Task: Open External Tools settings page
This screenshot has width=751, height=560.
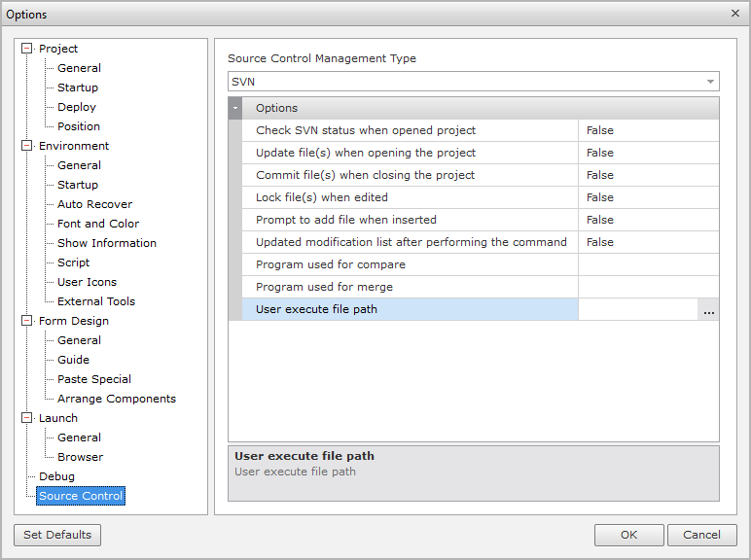Action: pyautogui.click(x=95, y=301)
